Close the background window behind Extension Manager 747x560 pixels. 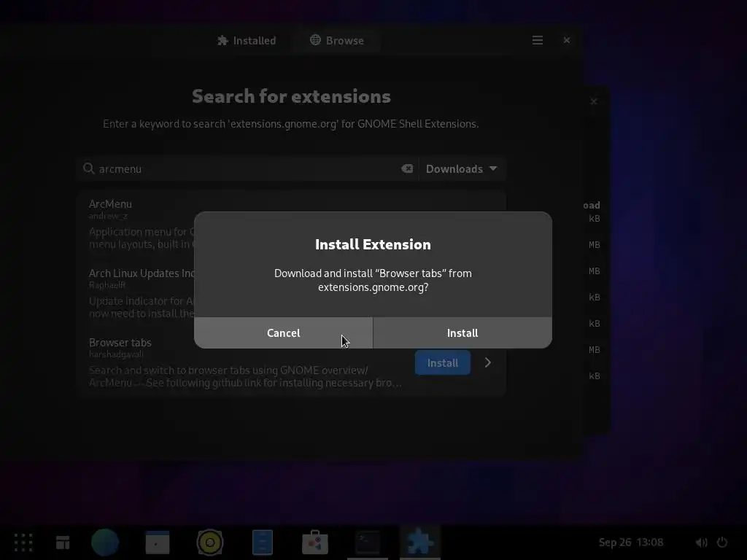click(x=594, y=101)
